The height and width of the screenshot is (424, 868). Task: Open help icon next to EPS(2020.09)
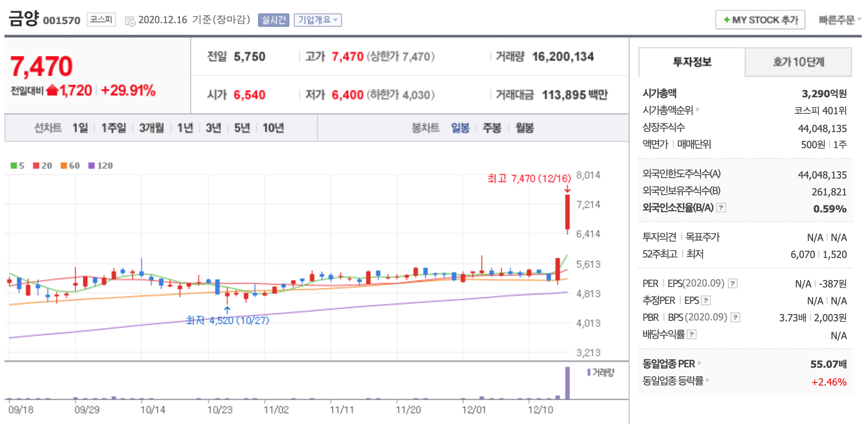click(x=732, y=283)
